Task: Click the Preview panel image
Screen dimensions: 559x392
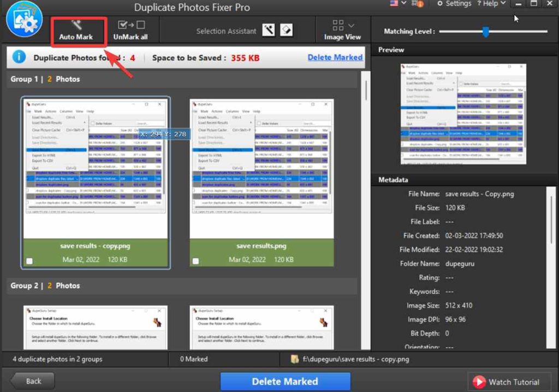Action: pos(463,114)
